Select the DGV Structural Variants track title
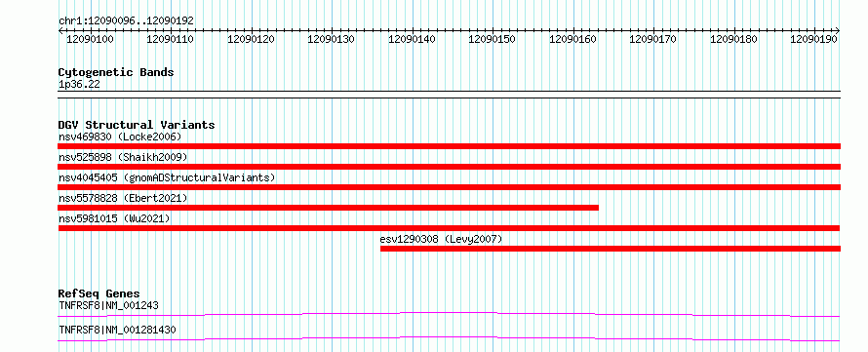868x352 pixels. click(137, 125)
